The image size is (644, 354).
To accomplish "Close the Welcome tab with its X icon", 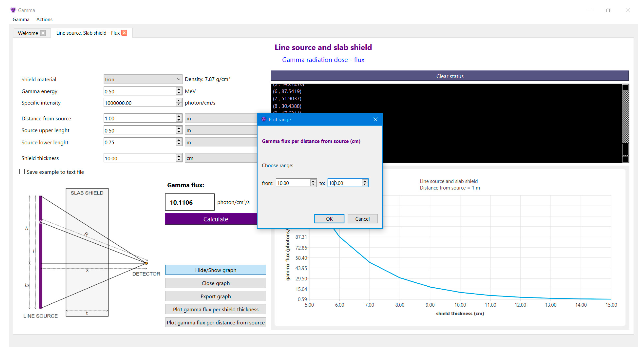I will pyautogui.click(x=43, y=33).
